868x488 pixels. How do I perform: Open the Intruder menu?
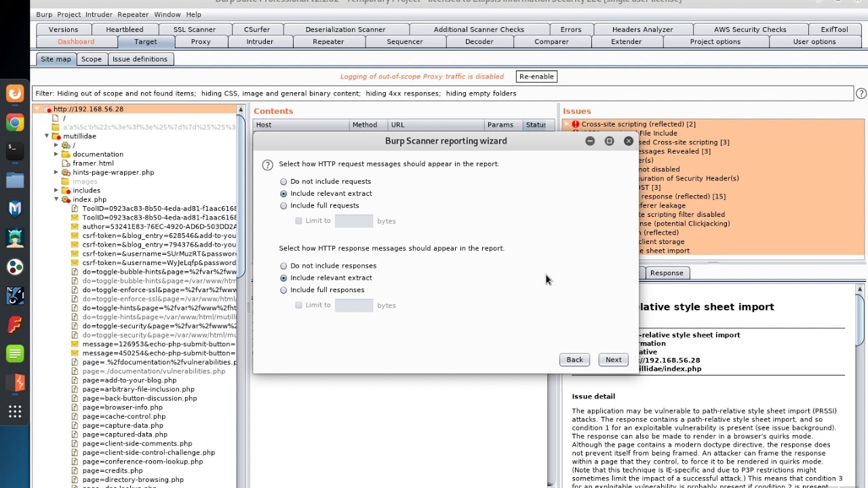pos(99,14)
